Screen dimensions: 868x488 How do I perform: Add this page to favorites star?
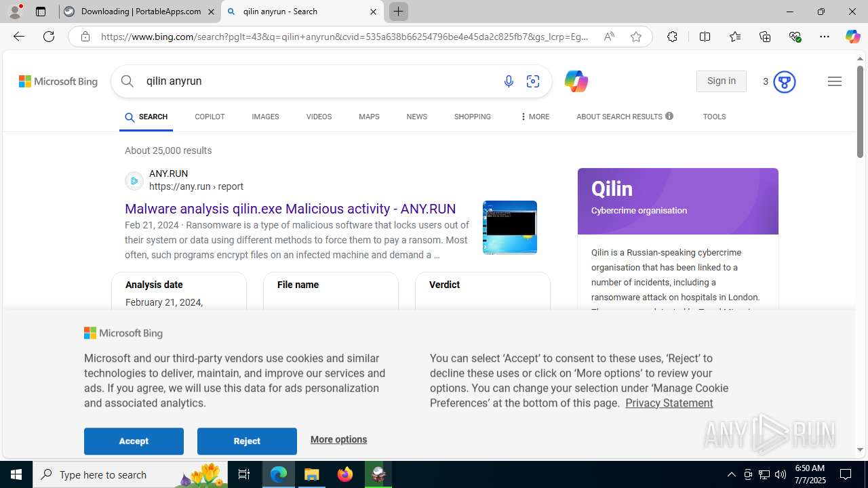(x=636, y=37)
